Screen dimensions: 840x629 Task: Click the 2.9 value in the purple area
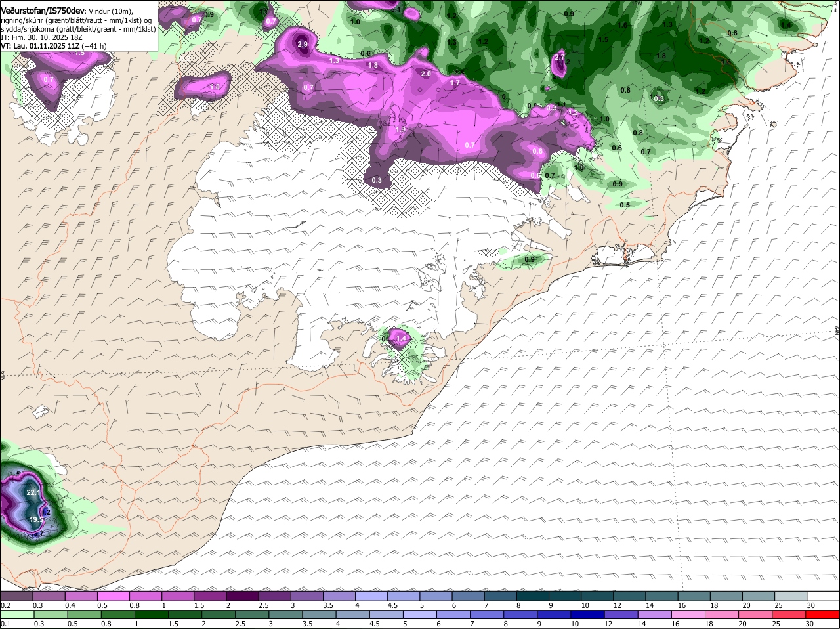click(303, 44)
